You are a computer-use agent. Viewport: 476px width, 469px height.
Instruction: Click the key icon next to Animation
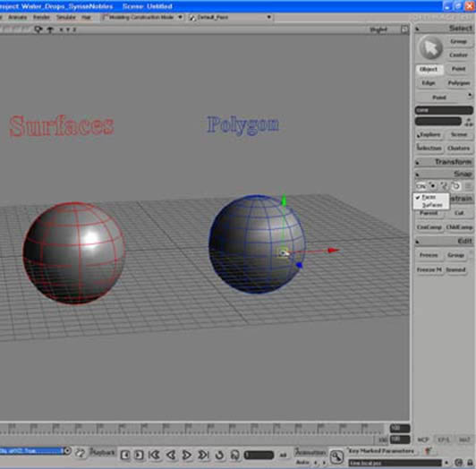pyautogui.click(x=336, y=456)
